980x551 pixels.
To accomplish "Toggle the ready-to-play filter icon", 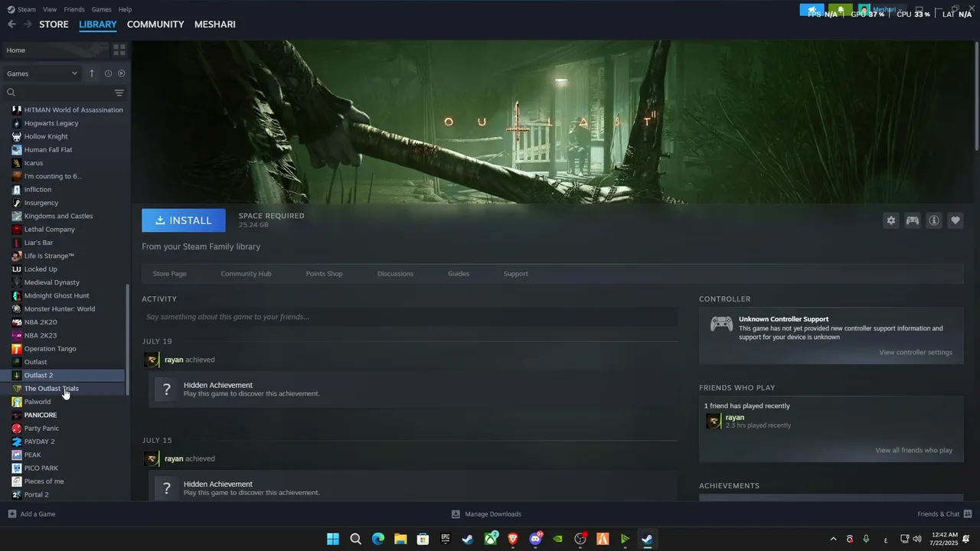I will pos(121,73).
